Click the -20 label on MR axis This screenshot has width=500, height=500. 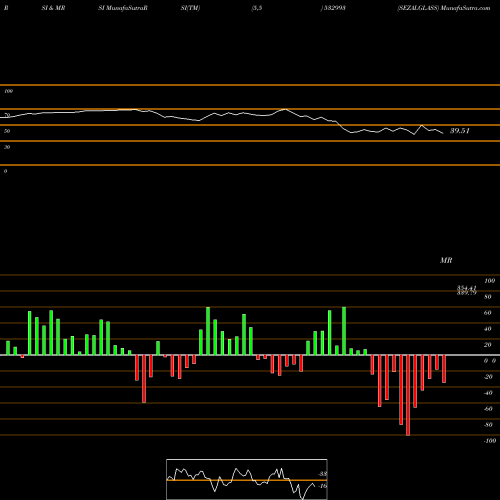pyautogui.click(x=488, y=377)
